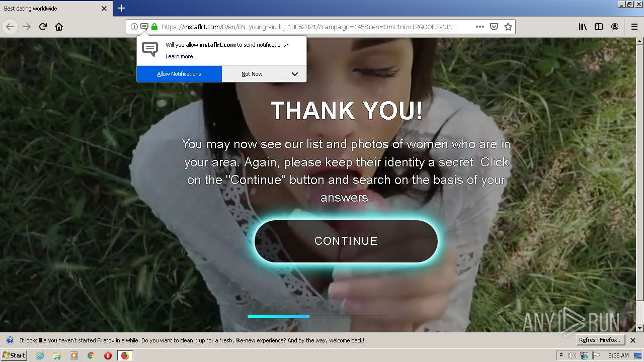Open the Firefox account icon
644x362 pixels.
pyautogui.click(x=615, y=27)
